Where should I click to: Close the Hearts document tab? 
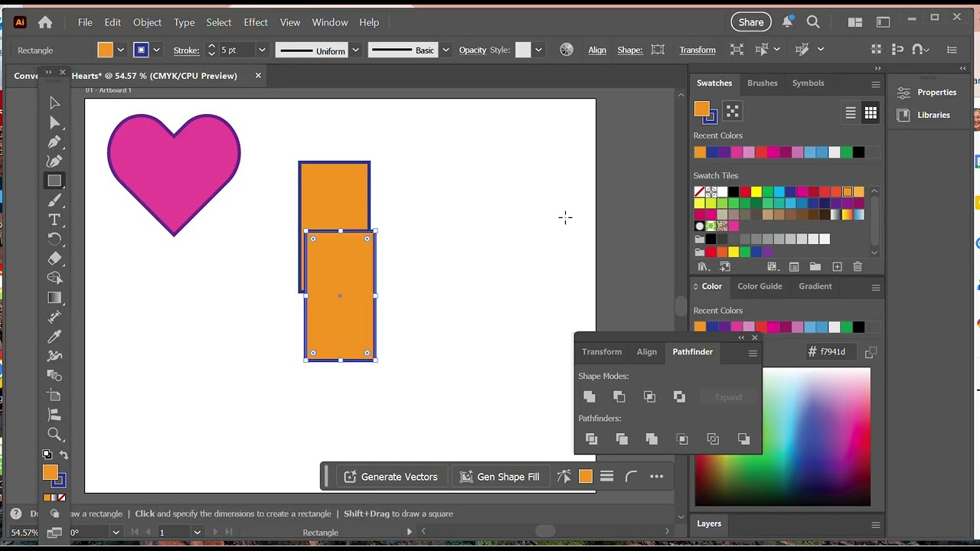(x=258, y=75)
